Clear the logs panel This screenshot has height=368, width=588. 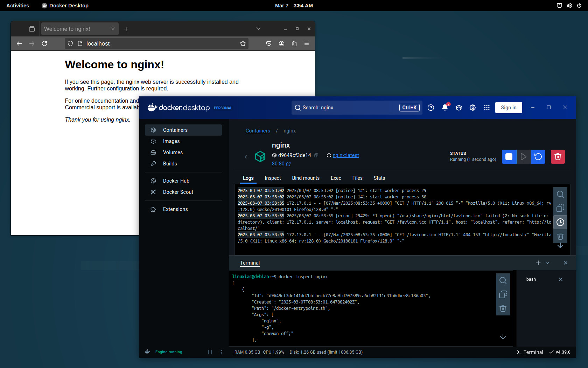[560, 236]
